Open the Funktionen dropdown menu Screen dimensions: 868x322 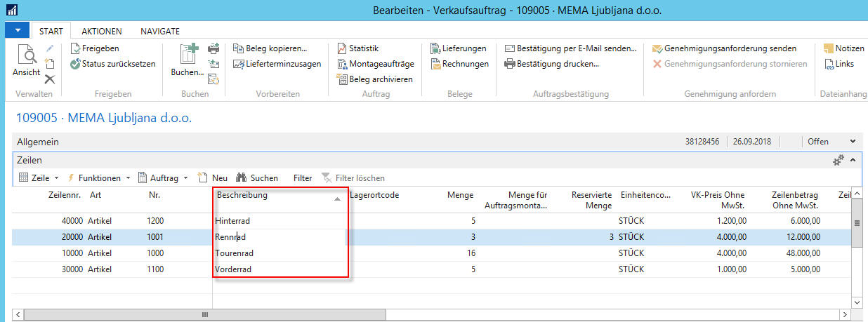(98, 178)
